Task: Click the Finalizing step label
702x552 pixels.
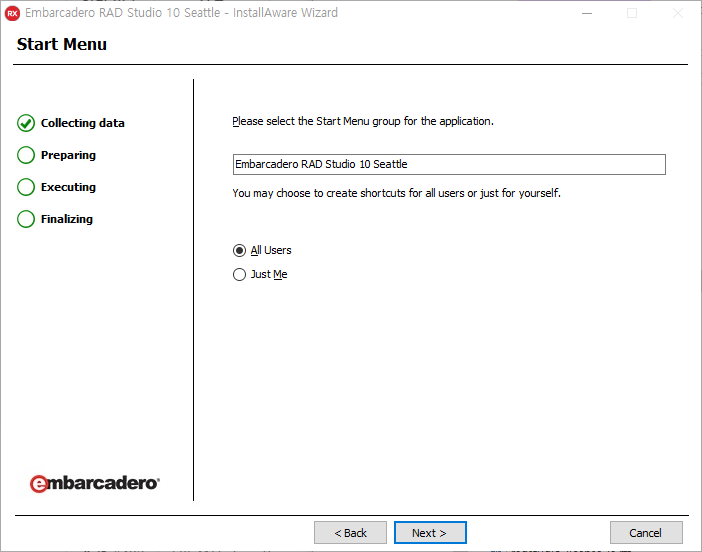Action: 66,219
